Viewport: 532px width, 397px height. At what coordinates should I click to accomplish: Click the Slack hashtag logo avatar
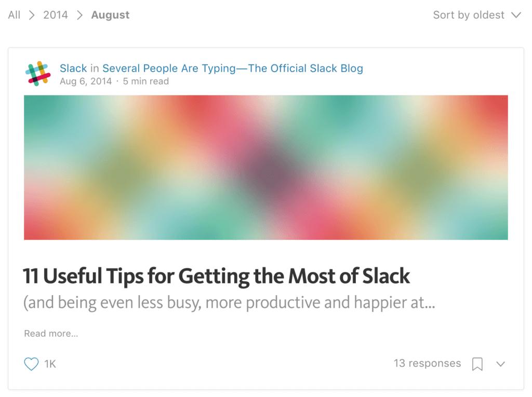point(38,74)
